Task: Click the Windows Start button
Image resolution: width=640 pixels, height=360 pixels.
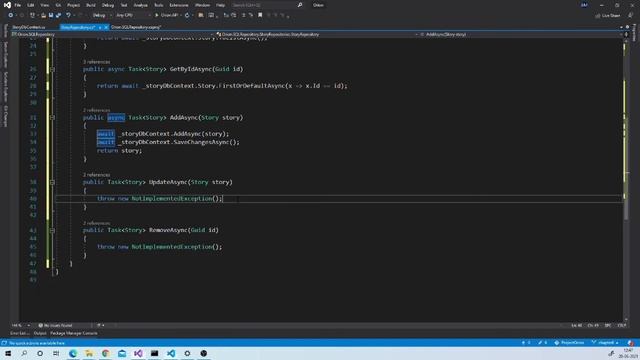Action: pos(8,353)
